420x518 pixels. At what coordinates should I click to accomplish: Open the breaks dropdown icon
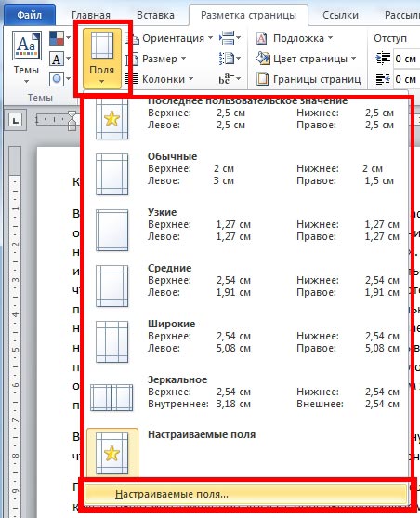[230, 38]
